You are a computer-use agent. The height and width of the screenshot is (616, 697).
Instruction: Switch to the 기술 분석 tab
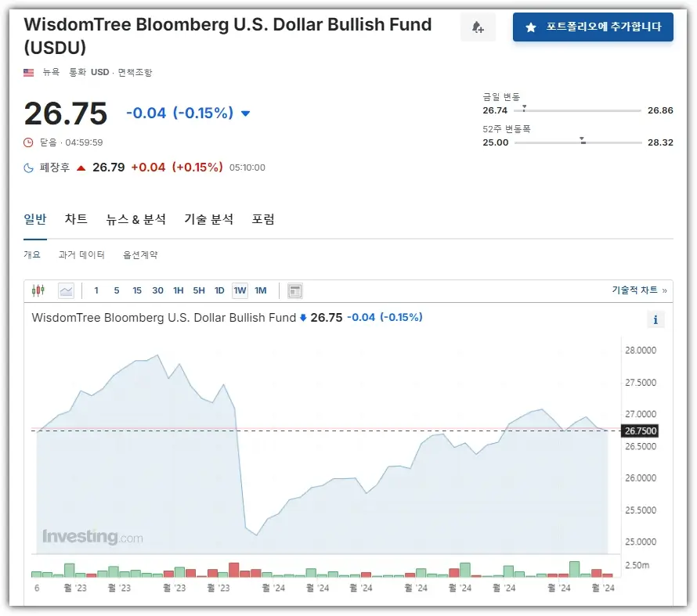(208, 219)
